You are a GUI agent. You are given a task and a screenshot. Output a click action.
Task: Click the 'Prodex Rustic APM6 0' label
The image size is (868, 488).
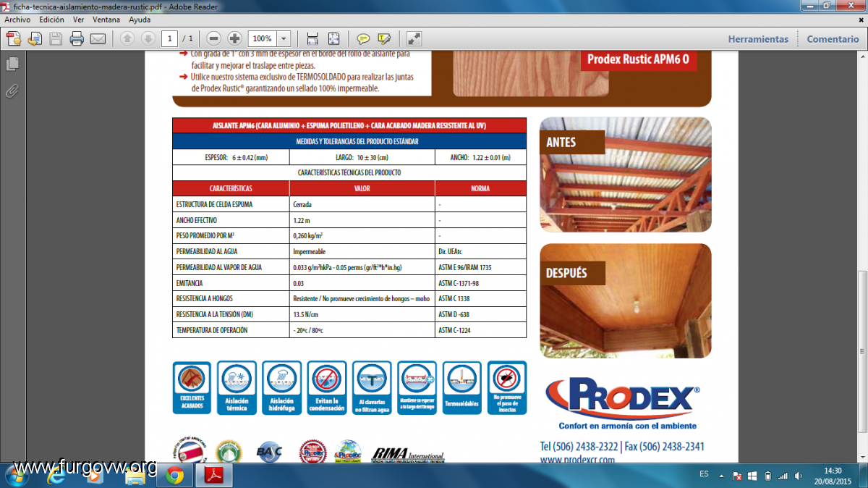(x=638, y=59)
